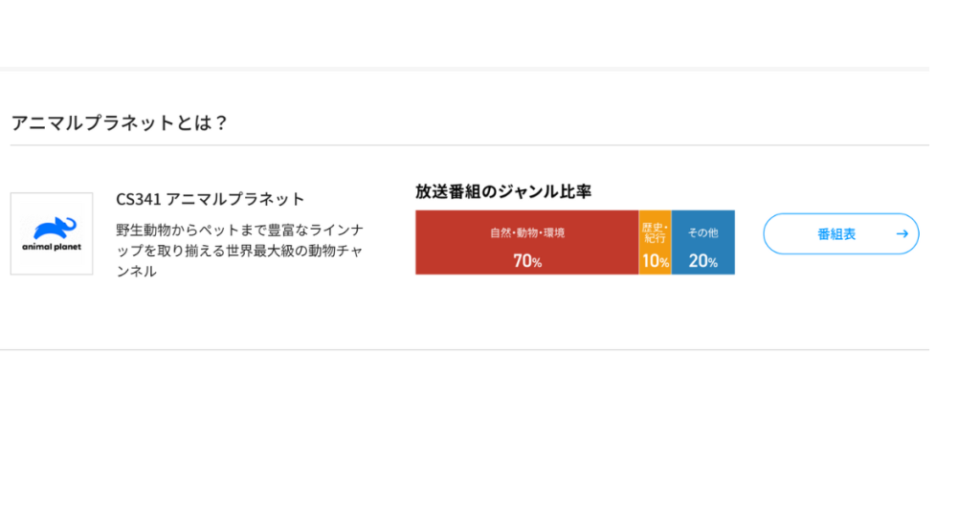Select the orange 歴史・紀行 genre segment

click(x=656, y=243)
